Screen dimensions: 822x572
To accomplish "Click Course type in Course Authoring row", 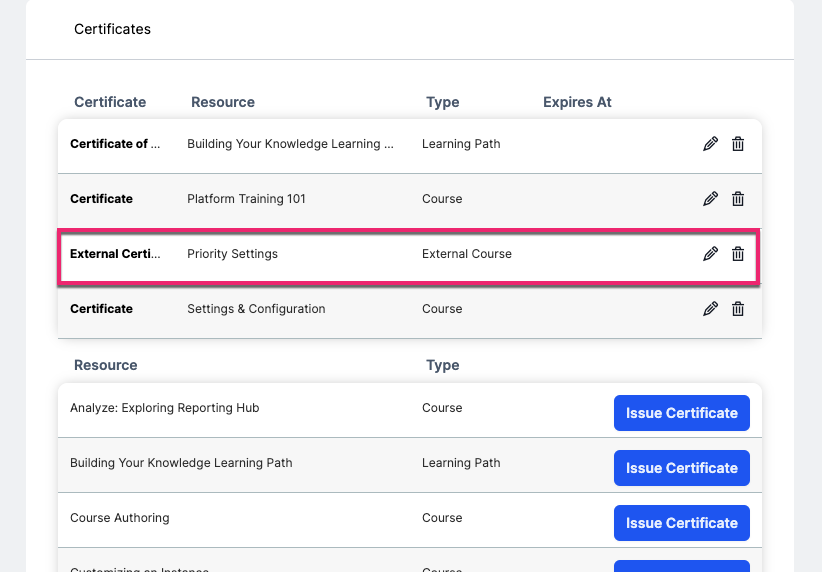I will [x=442, y=518].
